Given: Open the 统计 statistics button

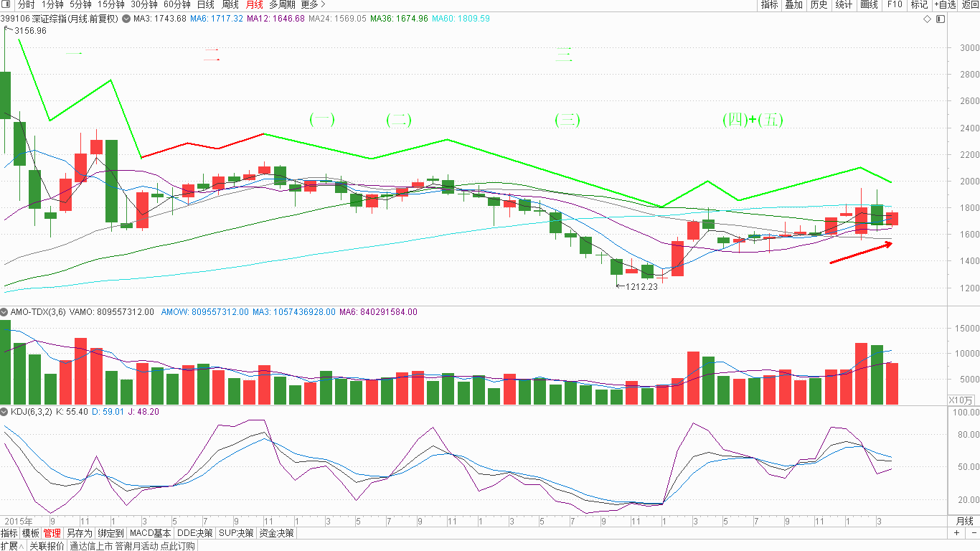Looking at the screenshot, I should click(844, 4).
